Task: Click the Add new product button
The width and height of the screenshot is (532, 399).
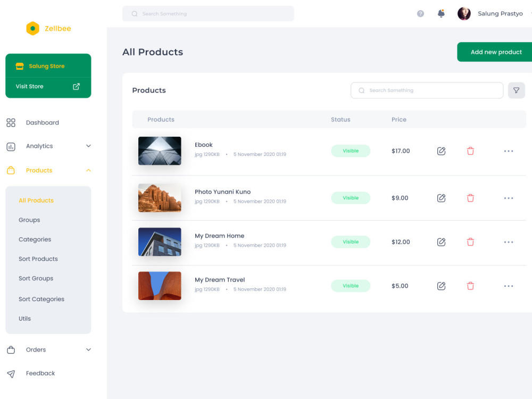Action: click(495, 52)
